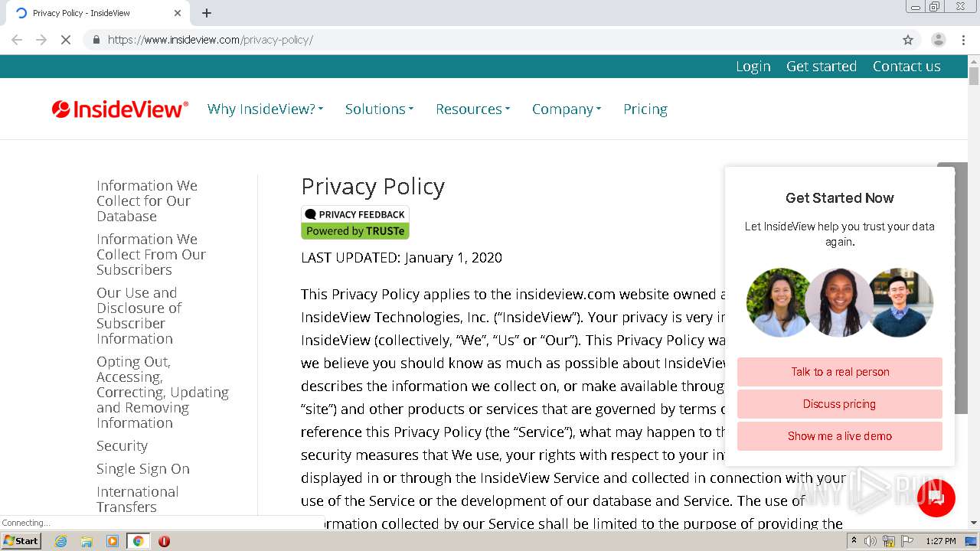Viewport: 980px width, 551px height.
Task: Open media player icon in taskbar
Action: tap(112, 541)
